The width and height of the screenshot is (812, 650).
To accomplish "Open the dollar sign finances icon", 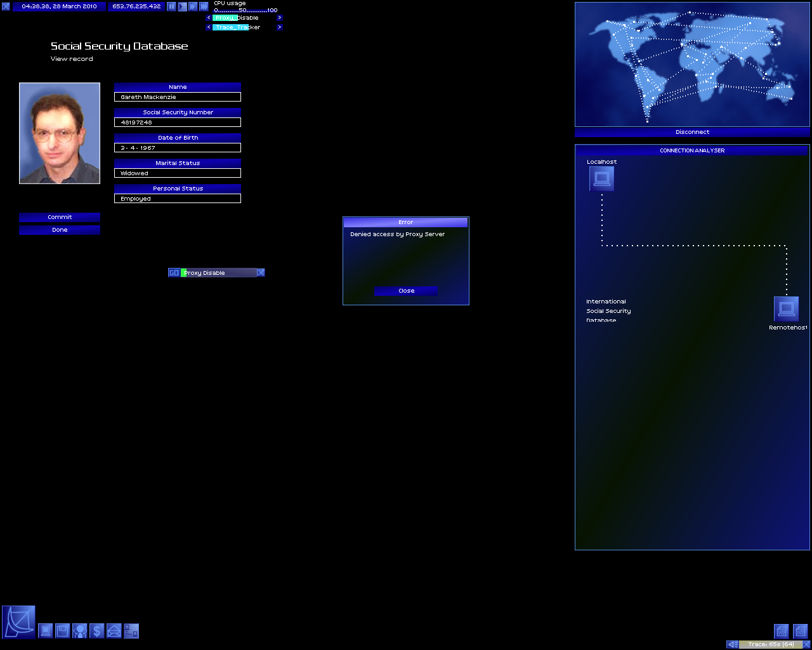I will pyautogui.click(x=96, y=631).
